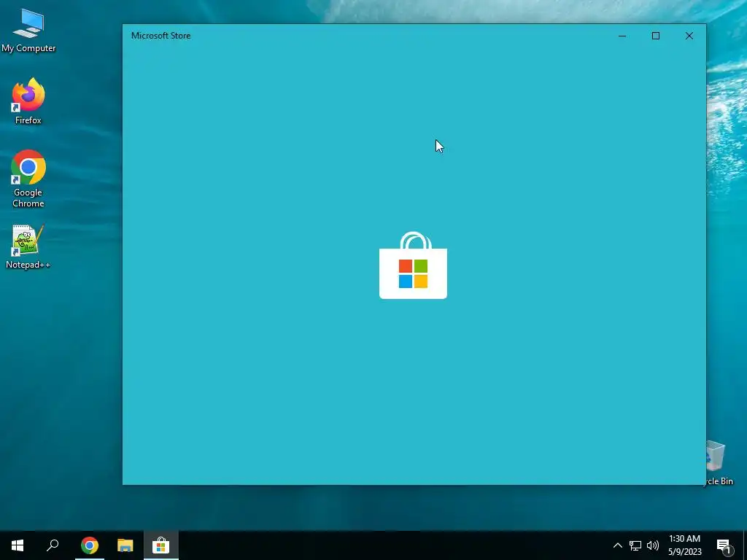Click the Microsoft Store title text
This screenshot has height=560, width=747.
coord(161,36)
